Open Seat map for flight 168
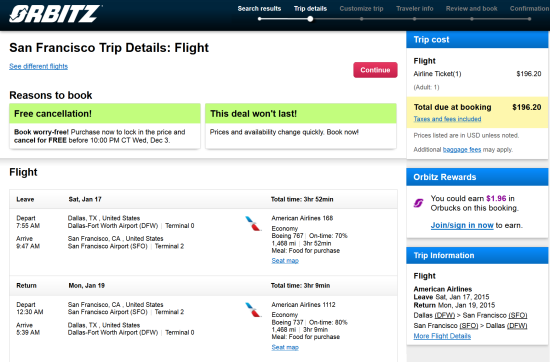The height and width of the screenshot is (362, 550). point(285,261)
